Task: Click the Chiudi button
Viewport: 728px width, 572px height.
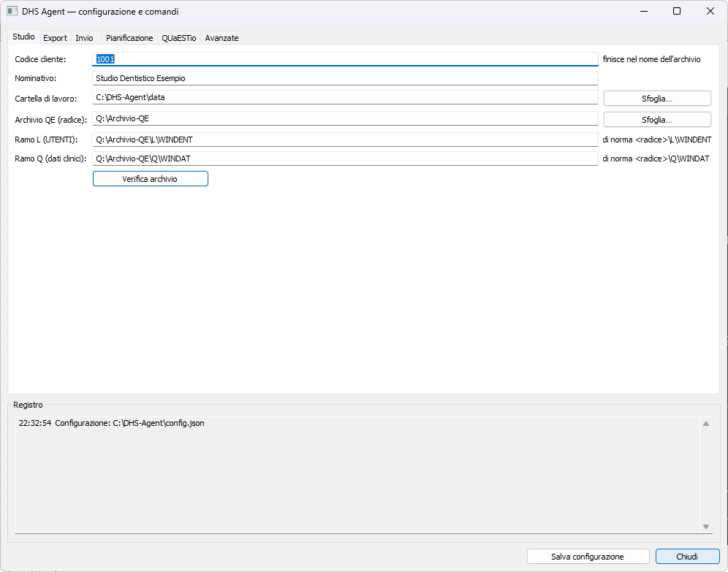Action: pos(687,557)
